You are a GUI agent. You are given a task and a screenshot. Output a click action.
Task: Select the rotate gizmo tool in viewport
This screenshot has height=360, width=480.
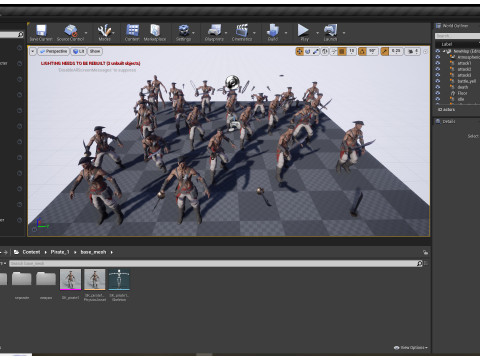(308, 51)
